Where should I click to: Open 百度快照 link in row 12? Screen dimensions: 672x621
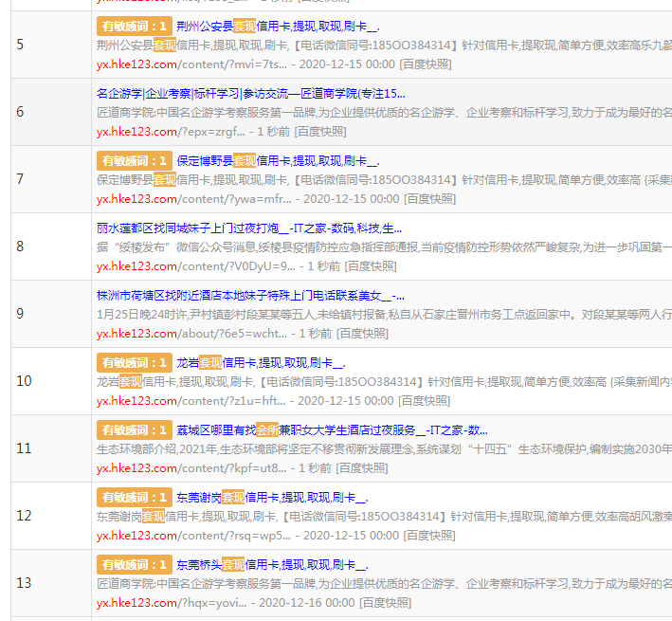click(x=429, y=536)
